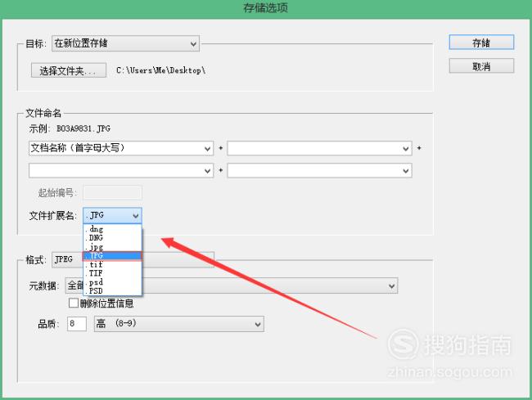Open the 格式 JPEG format dropdown
The height and width of the screenshot is (400, 532).
[133, 259]
